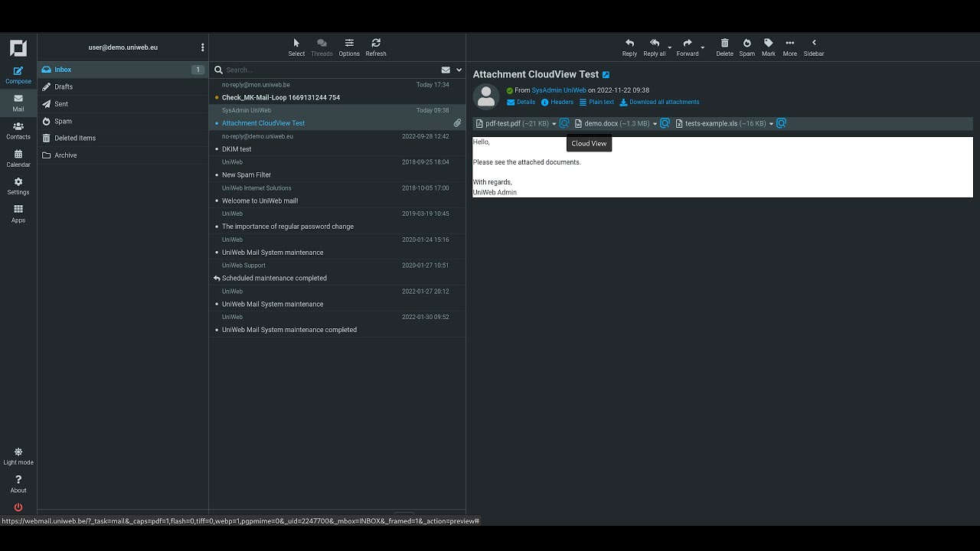This screenshot has width=980, height=551.
Task: Toggle the unread filter envelope icon
Action: 446,70
